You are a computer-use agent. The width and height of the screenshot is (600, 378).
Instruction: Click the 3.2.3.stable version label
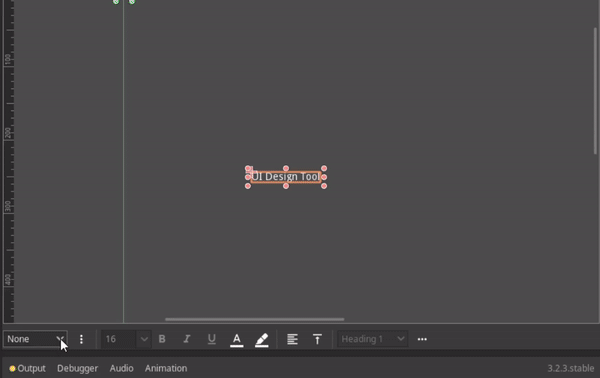coord(571,368)
